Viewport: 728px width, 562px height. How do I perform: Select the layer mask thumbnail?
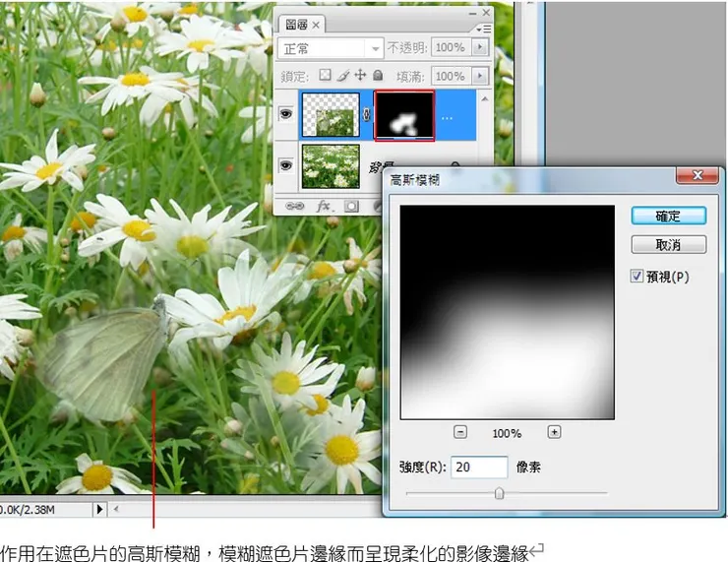click(404, 116)
